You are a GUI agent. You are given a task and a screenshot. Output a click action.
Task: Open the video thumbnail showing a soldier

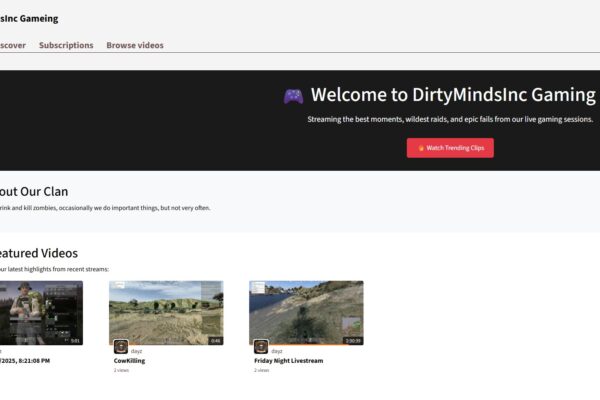tap(41, 313)
